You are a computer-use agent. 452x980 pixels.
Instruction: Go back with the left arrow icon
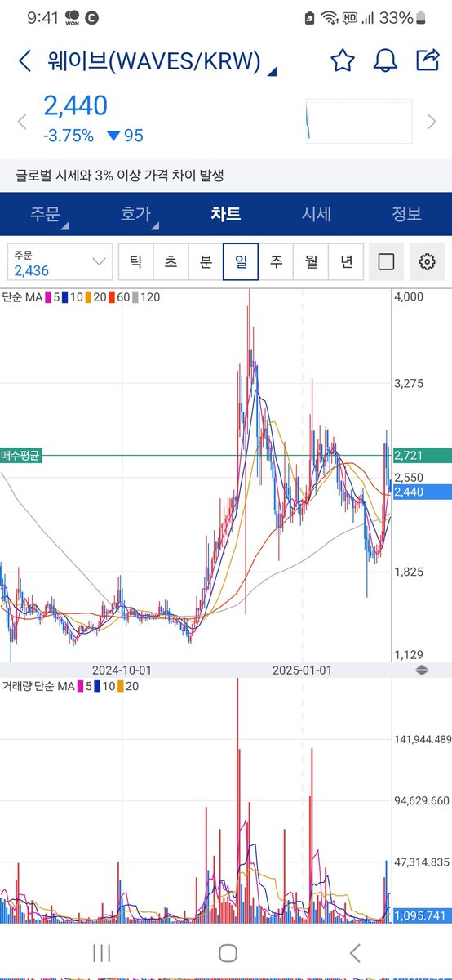24,60
